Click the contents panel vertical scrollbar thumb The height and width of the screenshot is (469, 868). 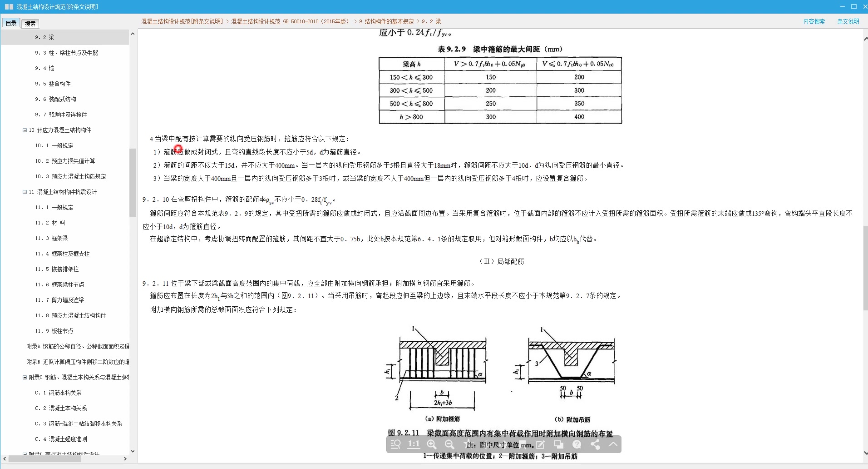[133, 182]
